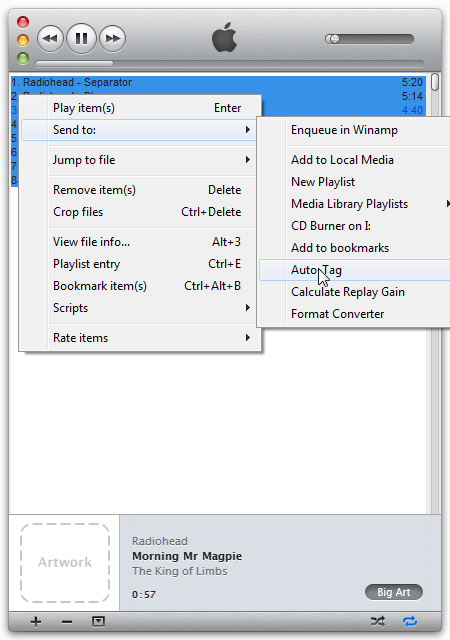Click the 5:14 duration row

412,96
